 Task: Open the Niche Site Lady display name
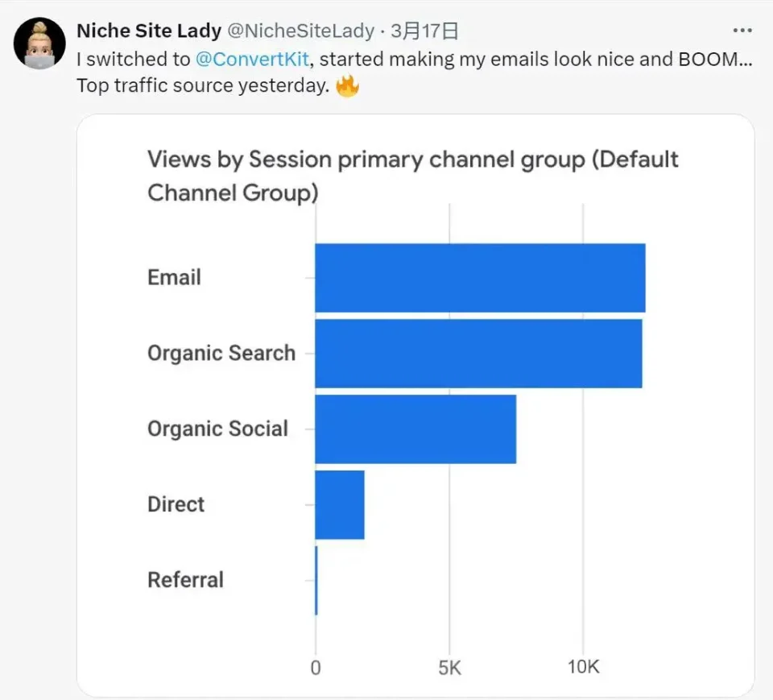149,31
